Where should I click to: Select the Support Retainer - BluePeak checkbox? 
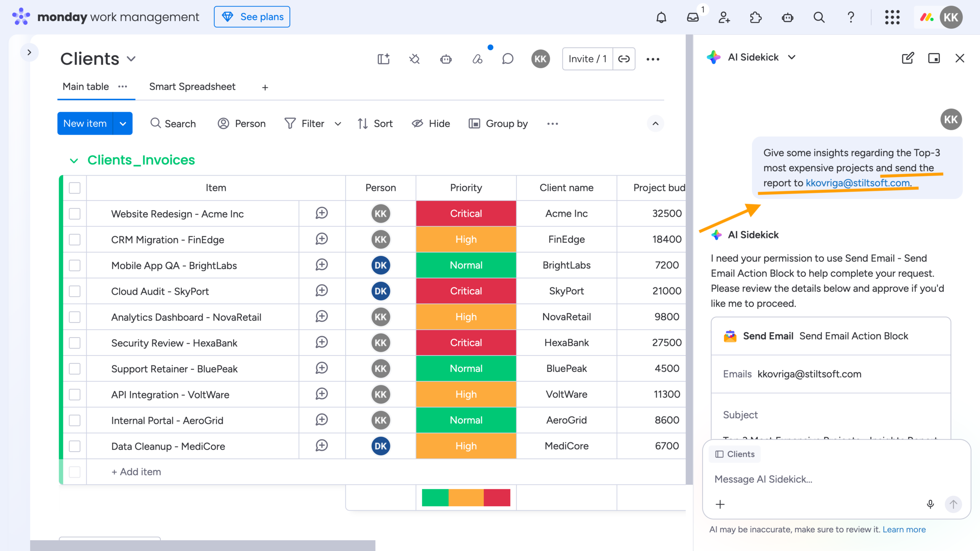click(x=75, y=368)
